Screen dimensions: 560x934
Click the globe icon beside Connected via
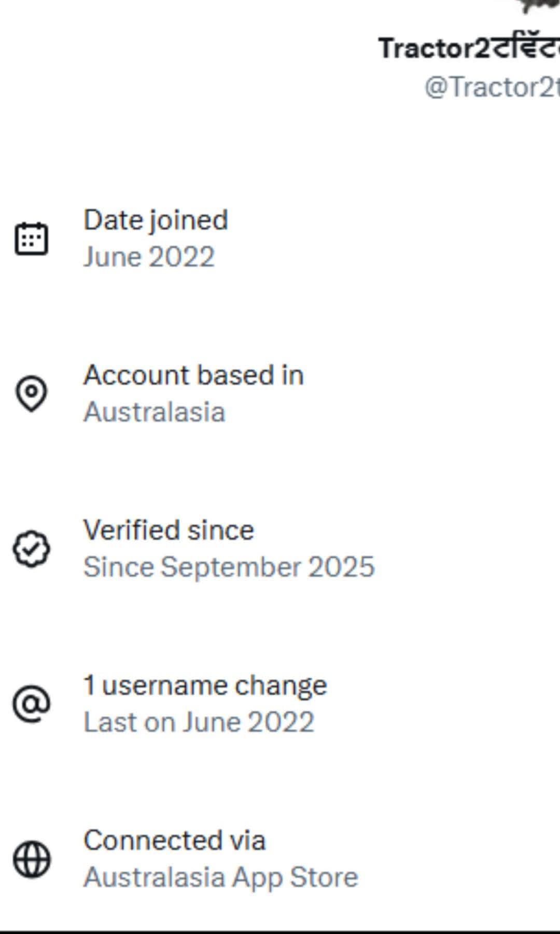(x=32, y=859)
